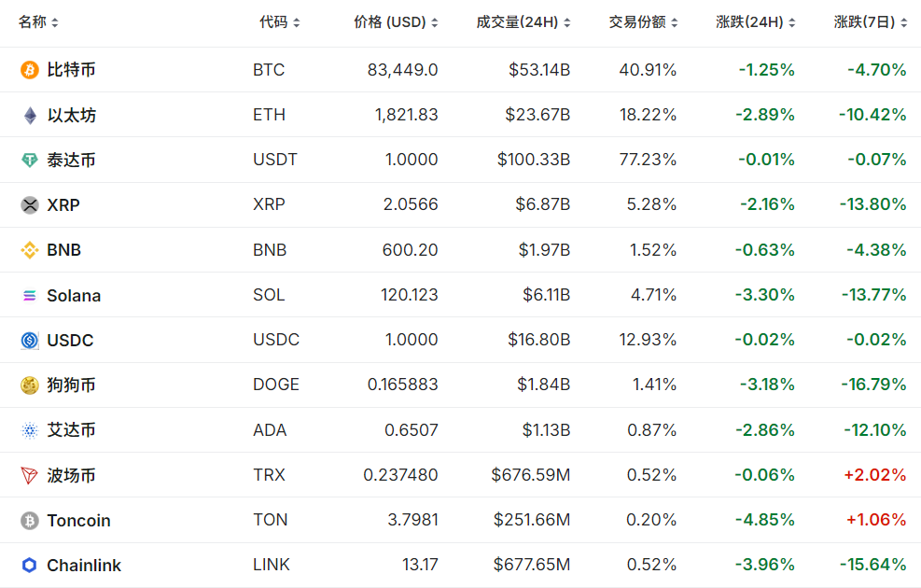Click the 代码 column header

click(279, 22)
